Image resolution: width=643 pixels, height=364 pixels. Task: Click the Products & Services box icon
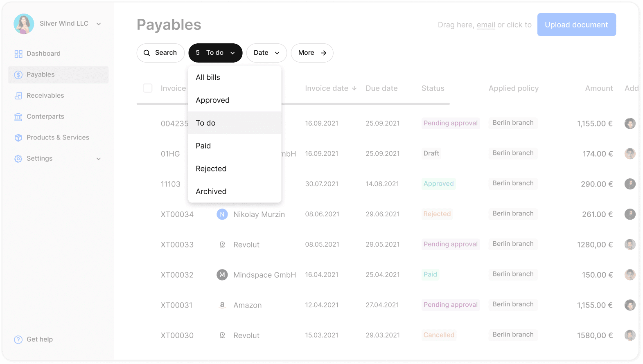(18, 138)
